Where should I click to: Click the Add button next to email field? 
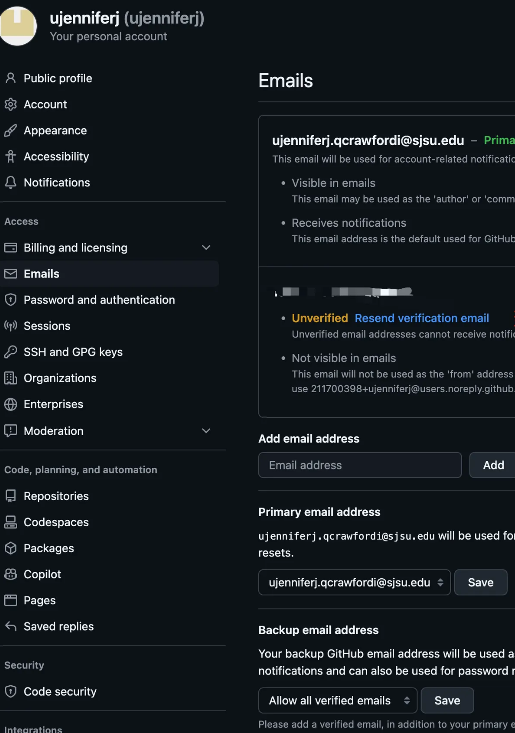(x=493, y=465)
